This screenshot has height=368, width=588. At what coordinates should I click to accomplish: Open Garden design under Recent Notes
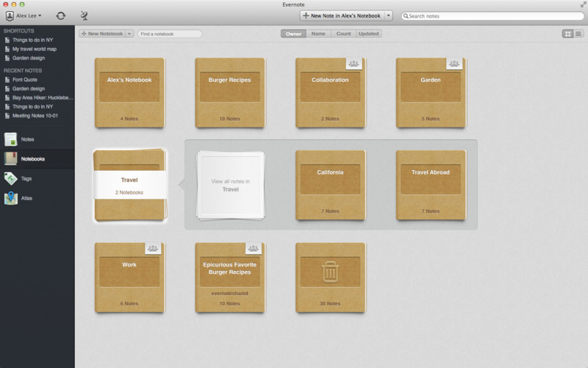click(29, 88)
